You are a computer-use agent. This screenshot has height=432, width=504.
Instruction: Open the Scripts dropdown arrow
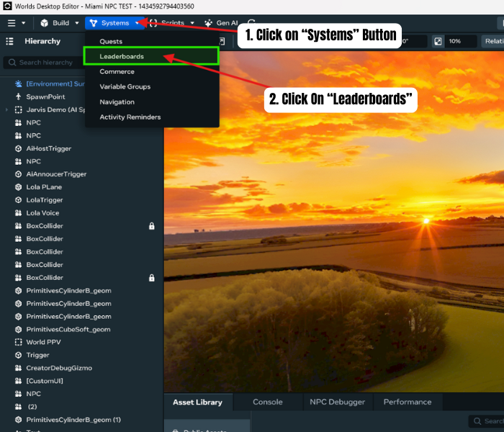(x=192, y=23)
